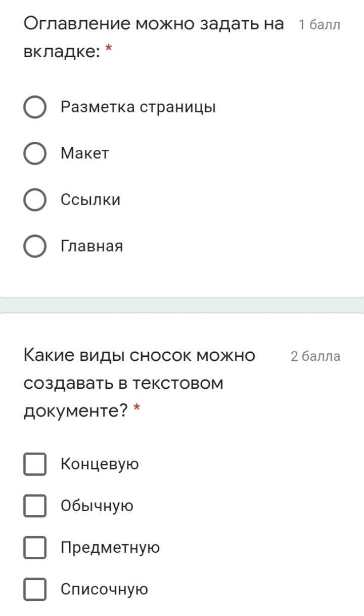Click the '2 балла' points label
The width and height of the screenshot is (364, 616).
coord(315,356)
